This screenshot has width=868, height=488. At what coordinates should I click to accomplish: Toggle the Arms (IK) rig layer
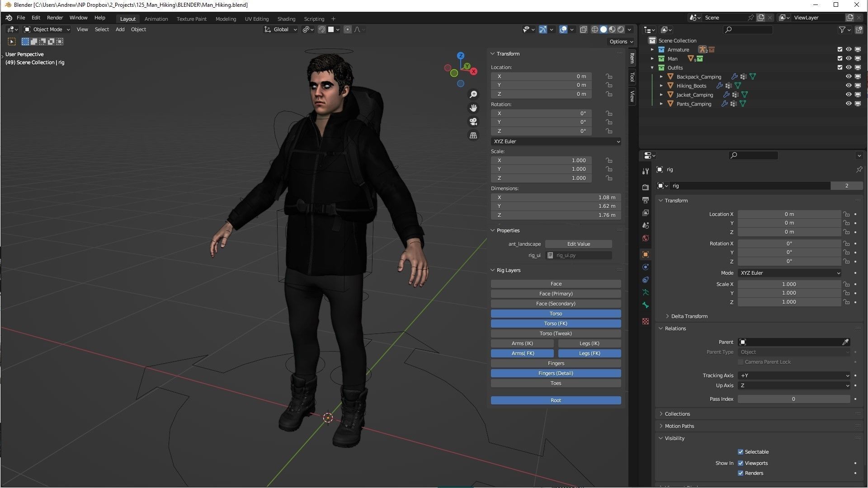[522, 343]
